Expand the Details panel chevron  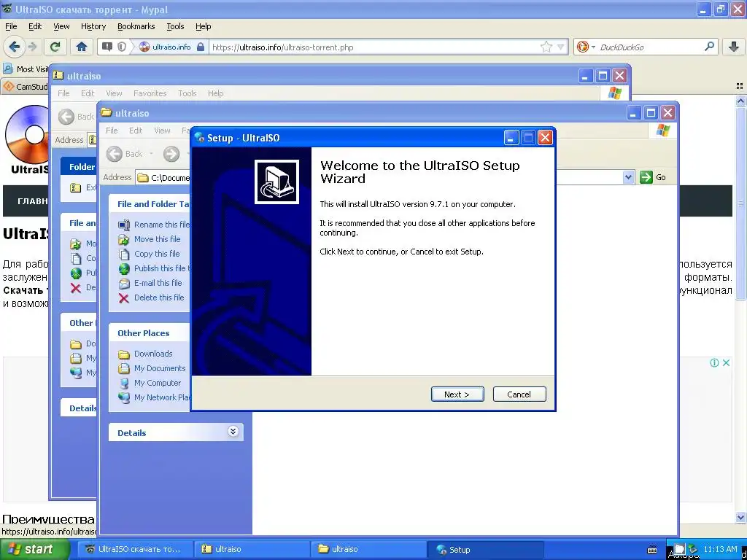[x=233, y=432]
